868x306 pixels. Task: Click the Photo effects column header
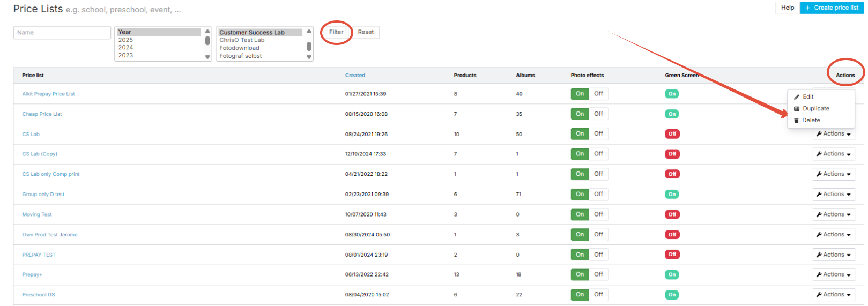click(x=587, y=76)
